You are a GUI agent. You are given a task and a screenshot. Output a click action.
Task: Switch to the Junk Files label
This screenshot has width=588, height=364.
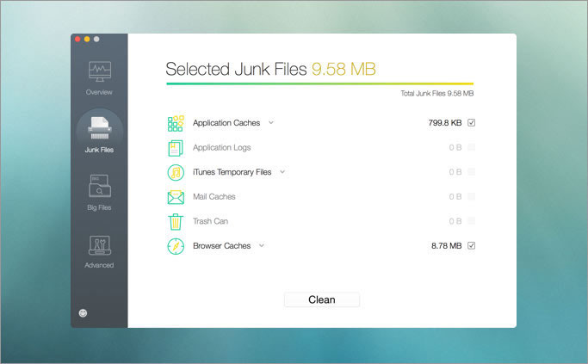tap(99, 150)
